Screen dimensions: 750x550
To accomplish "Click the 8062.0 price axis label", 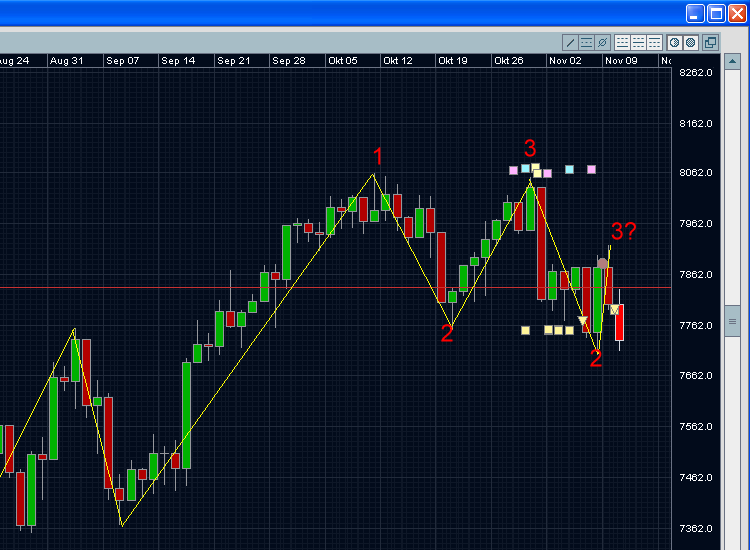I will (695, 173).
